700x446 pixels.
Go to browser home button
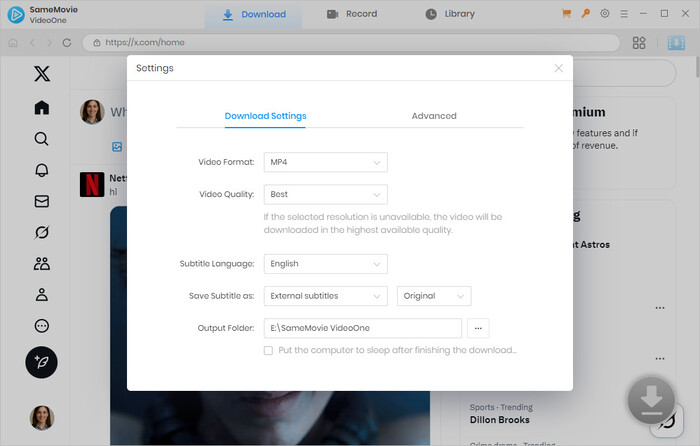point(13,43)
